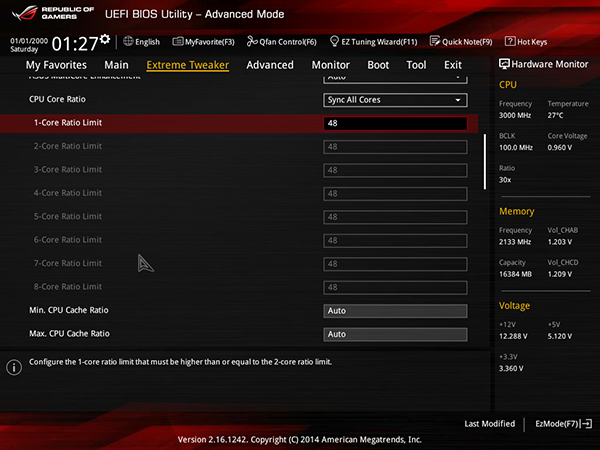The width and height of the screenshot is (600, 450).
Task: Click EZ Tuning Wizard(F11) label
Action: pos(379,42)
